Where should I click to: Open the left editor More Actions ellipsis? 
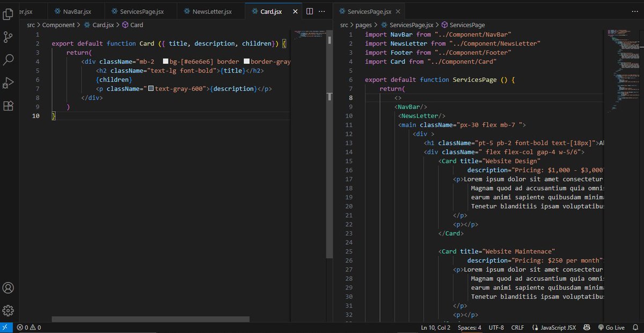(x=321, y=11)
